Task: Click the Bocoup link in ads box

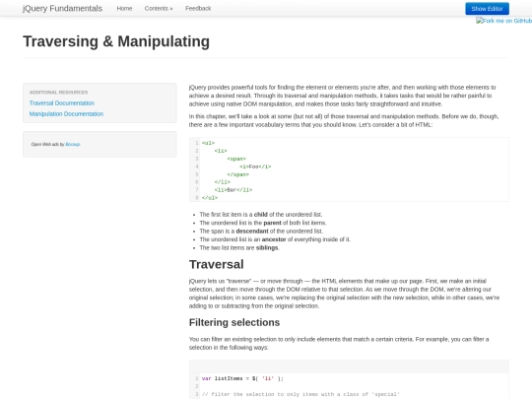Action: (x=73, y=144)
